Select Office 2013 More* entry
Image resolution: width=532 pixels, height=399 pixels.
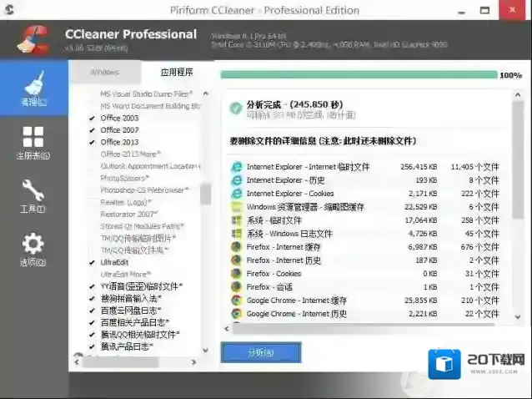tap(131, 154)
